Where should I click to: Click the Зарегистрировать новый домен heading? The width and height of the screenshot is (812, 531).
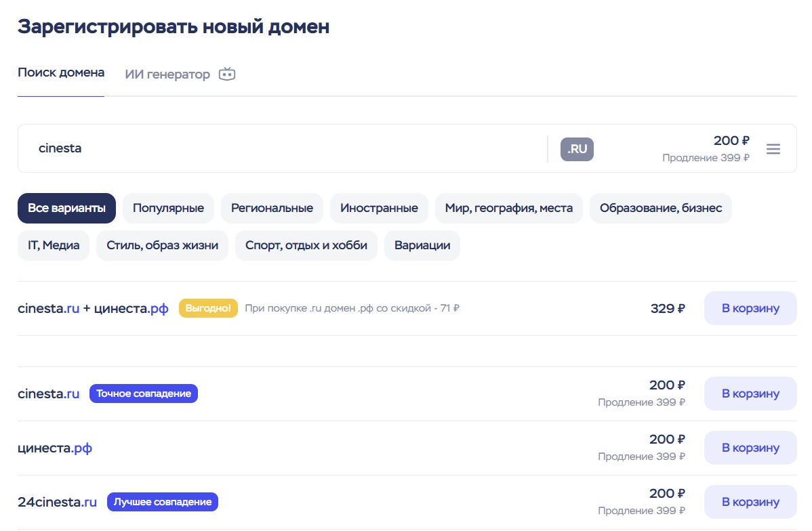click(x=174, y=26)
